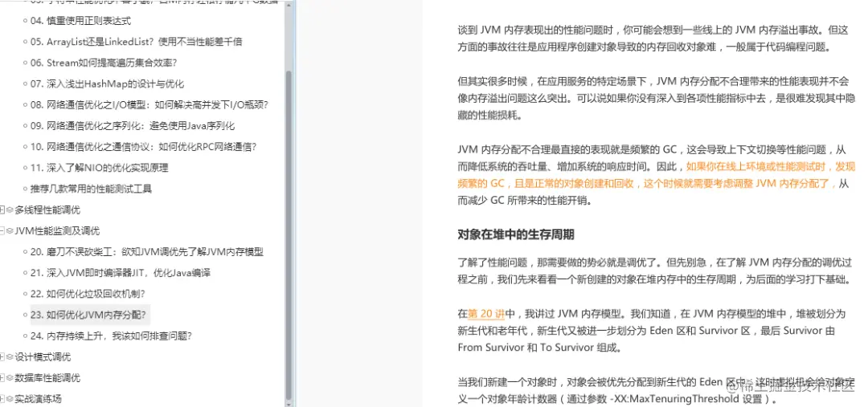Expand the 多线程性能调优 section

coord(2,210)
